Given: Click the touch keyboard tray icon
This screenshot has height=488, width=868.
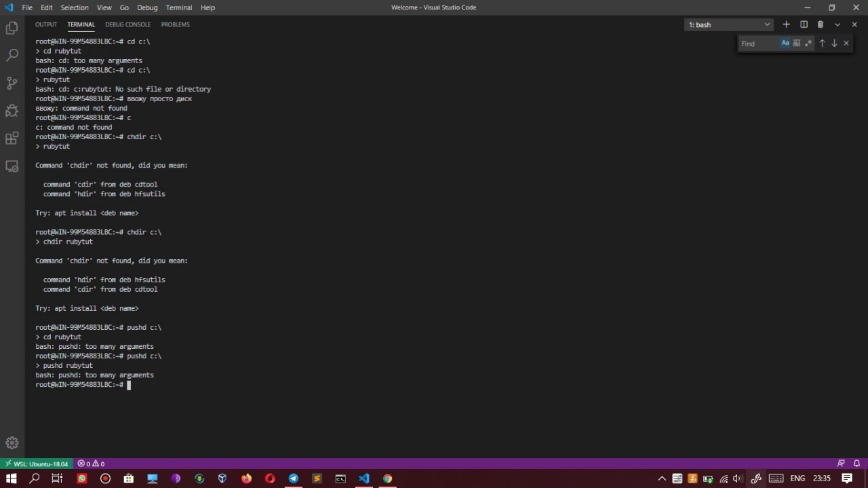Looking at the screenshot, I should [776, 478].
